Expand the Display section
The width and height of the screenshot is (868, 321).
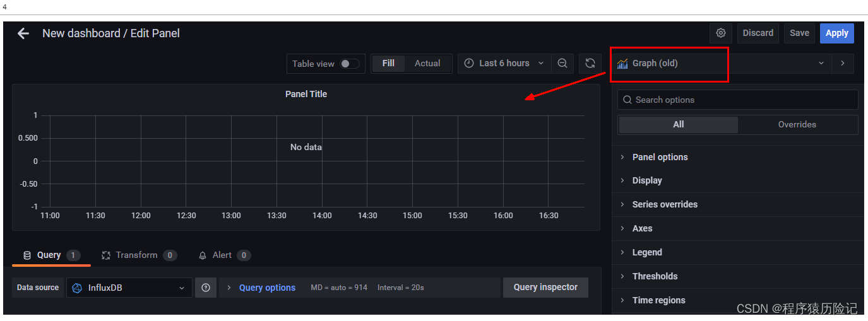[738, 180]
